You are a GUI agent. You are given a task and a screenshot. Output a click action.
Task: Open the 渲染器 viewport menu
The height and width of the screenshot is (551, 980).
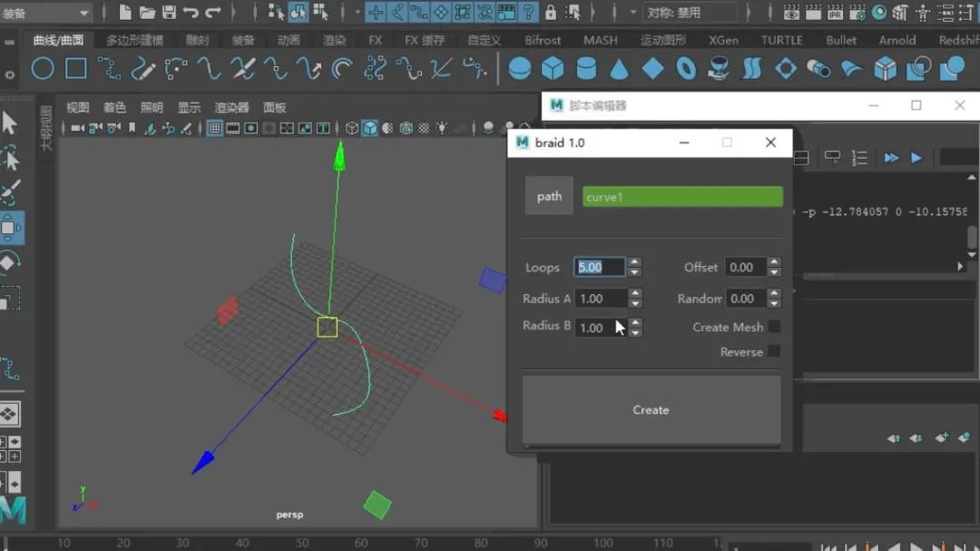231,108
